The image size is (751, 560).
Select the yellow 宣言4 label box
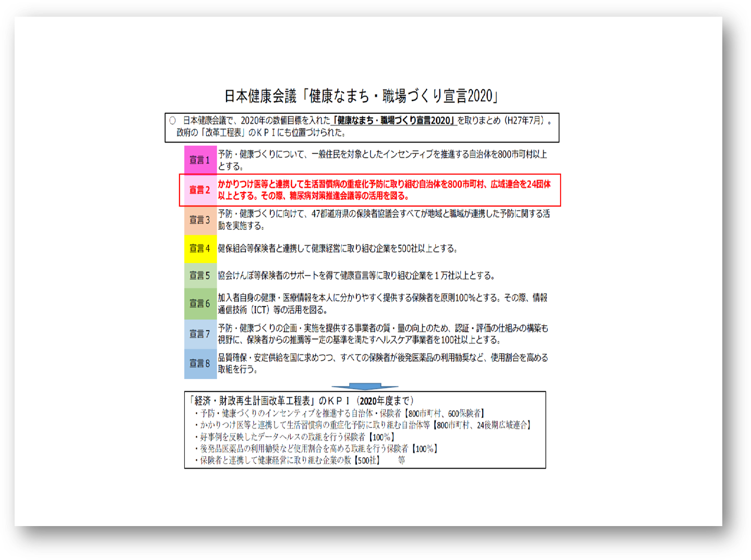point(200,248)
